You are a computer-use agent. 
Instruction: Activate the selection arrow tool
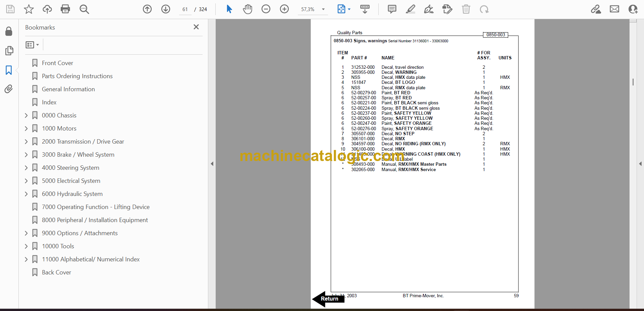(229, 9)
